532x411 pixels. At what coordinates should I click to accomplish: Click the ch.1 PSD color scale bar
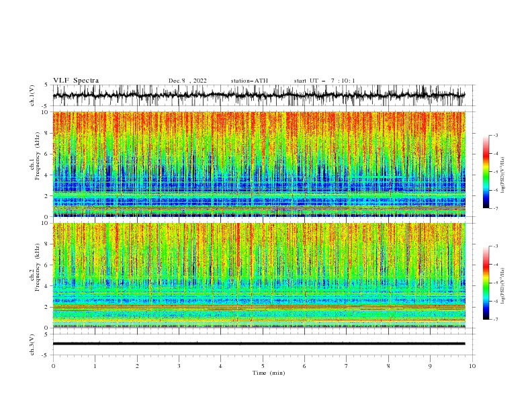tap(486, 172)
